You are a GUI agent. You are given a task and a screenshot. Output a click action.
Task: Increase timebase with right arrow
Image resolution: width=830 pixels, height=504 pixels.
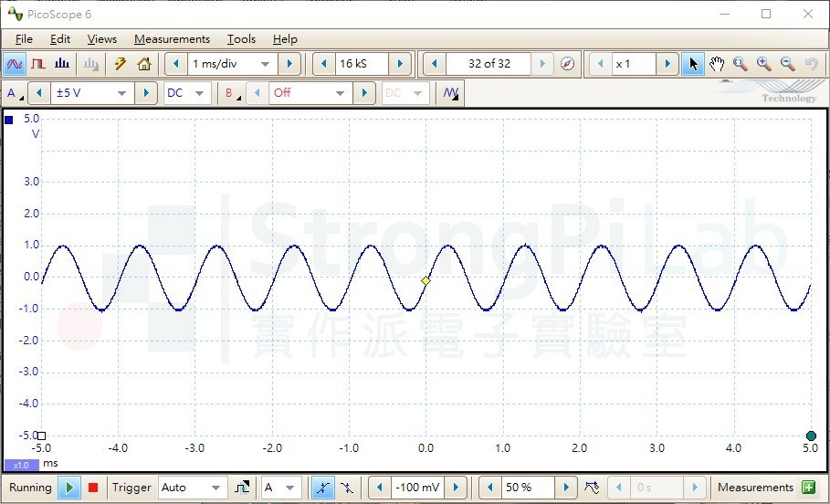289,64
